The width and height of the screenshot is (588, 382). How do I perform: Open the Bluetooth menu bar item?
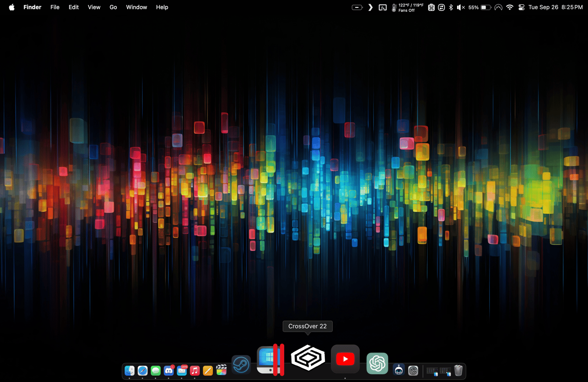pyautogui.click(x=451, y=7)
